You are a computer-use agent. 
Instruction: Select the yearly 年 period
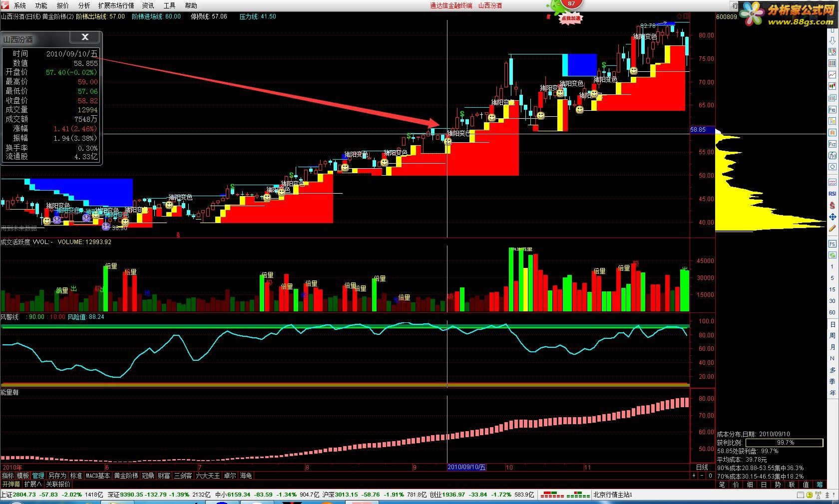(x=832, y=393)
